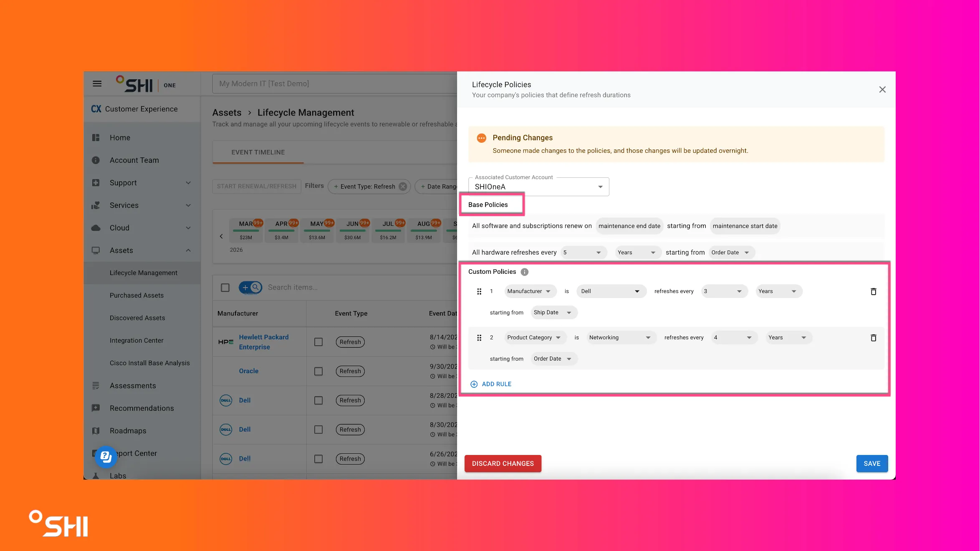Open the help chat bubble icon

pyautogui.click(x=106, y=457)
